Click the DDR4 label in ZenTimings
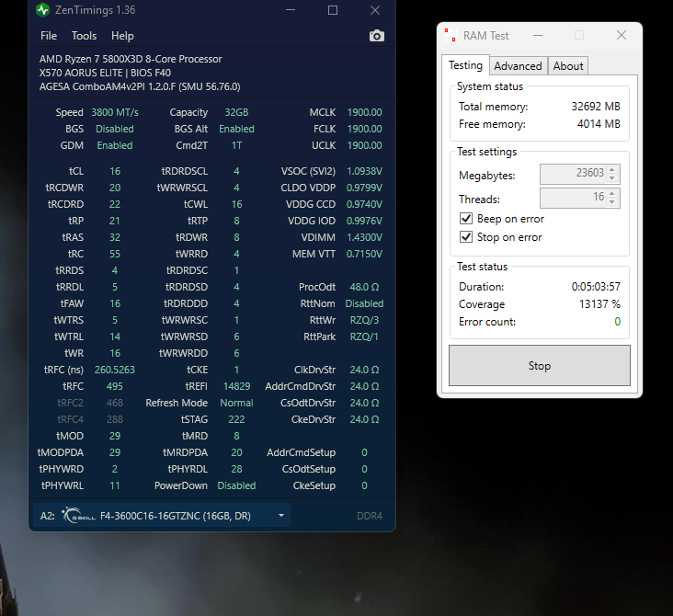Screen dimensions: 673x616 369,516
